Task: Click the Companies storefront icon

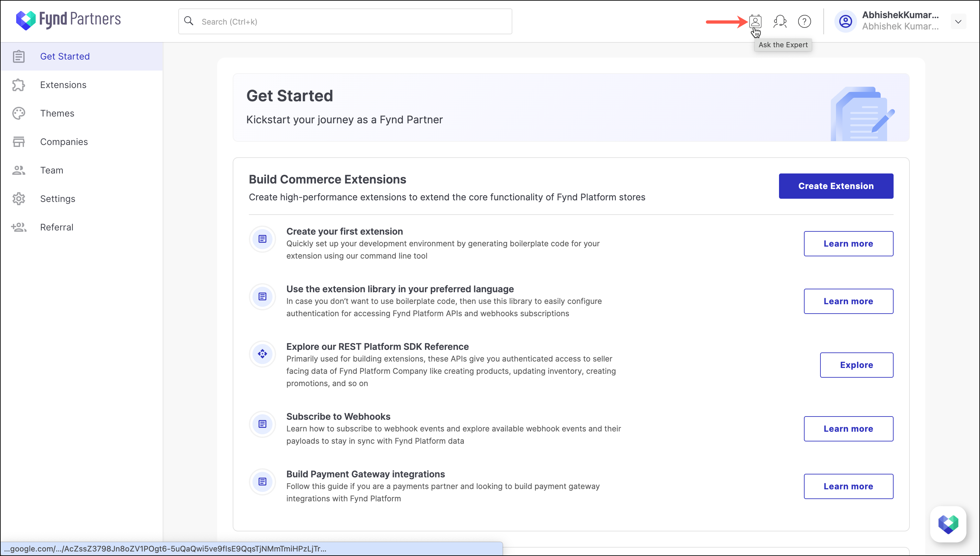Action: coord(18,142)
